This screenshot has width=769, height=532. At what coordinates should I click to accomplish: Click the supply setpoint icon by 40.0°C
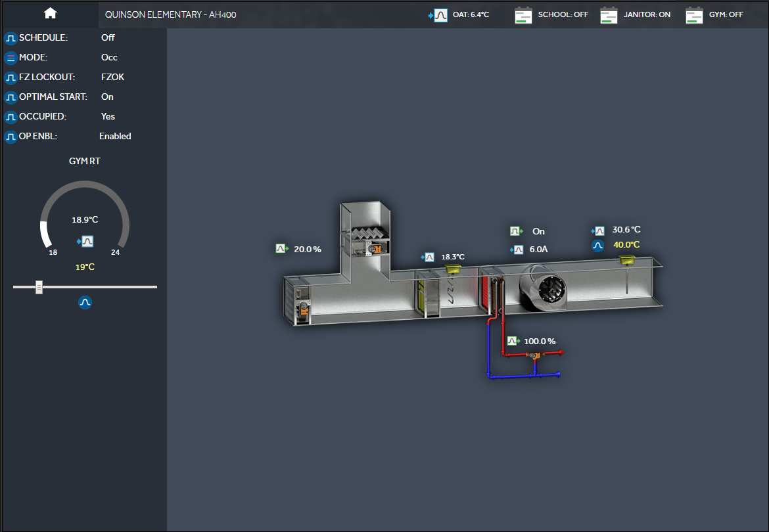click(x=597, y=246)
